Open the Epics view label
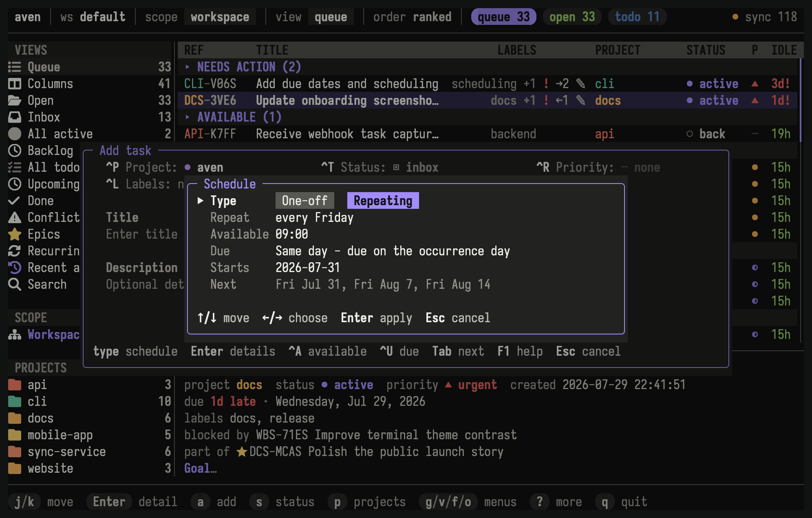812x518 pixels. tap(44, 234)
